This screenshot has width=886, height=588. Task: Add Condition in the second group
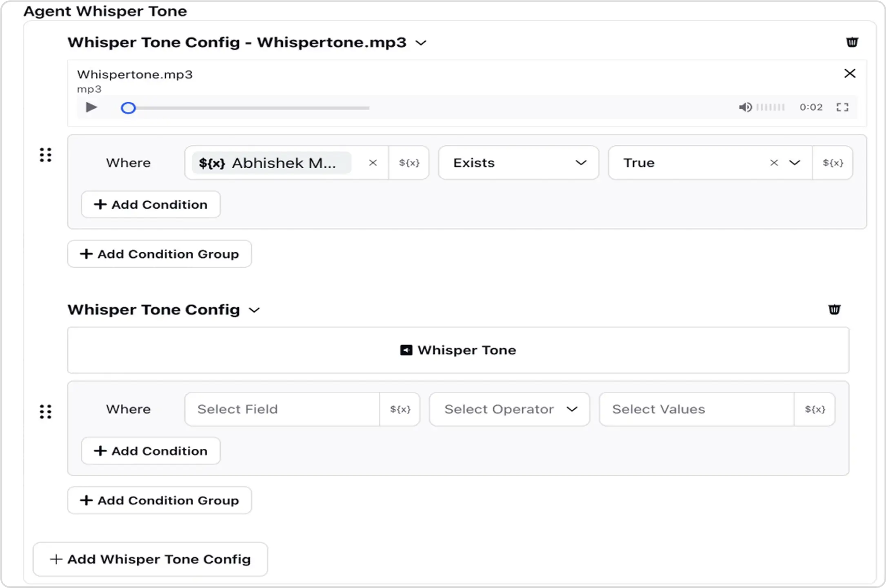[x=151, y=451]
